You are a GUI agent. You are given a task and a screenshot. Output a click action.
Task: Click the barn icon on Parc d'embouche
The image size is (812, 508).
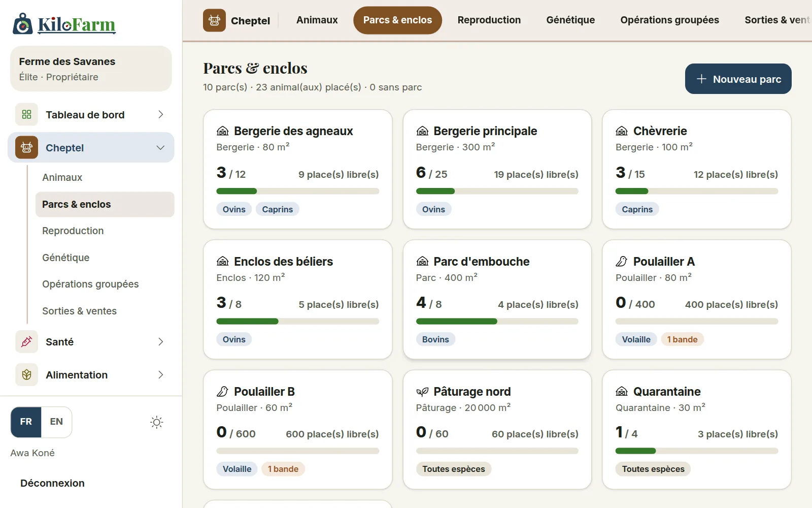click(422, 261)
